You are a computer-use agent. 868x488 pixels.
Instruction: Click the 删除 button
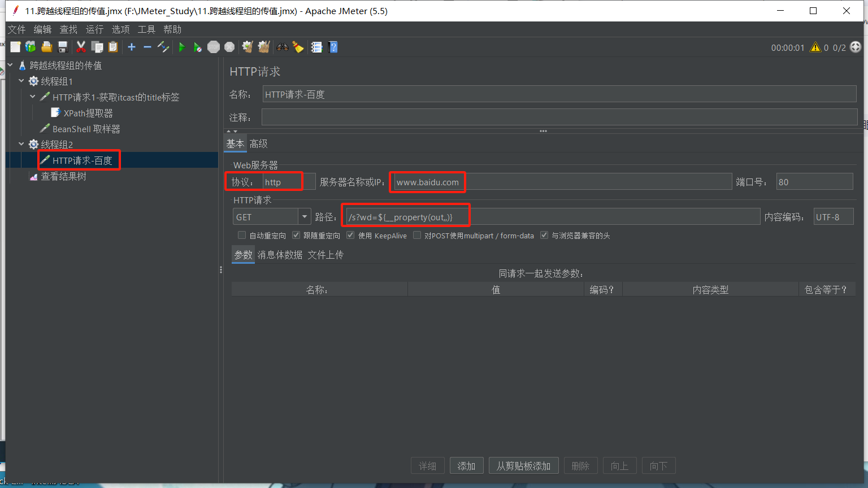[580, 466]
